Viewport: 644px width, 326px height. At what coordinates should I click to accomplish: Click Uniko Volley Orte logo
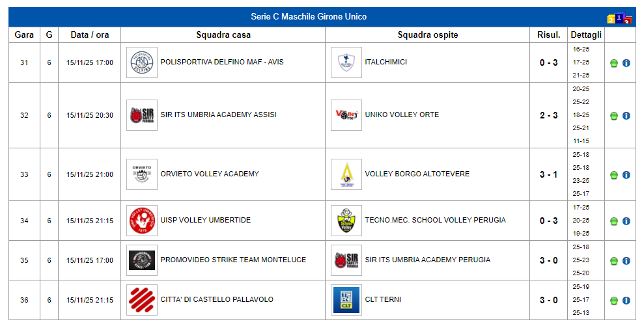(x=346, y=115)
